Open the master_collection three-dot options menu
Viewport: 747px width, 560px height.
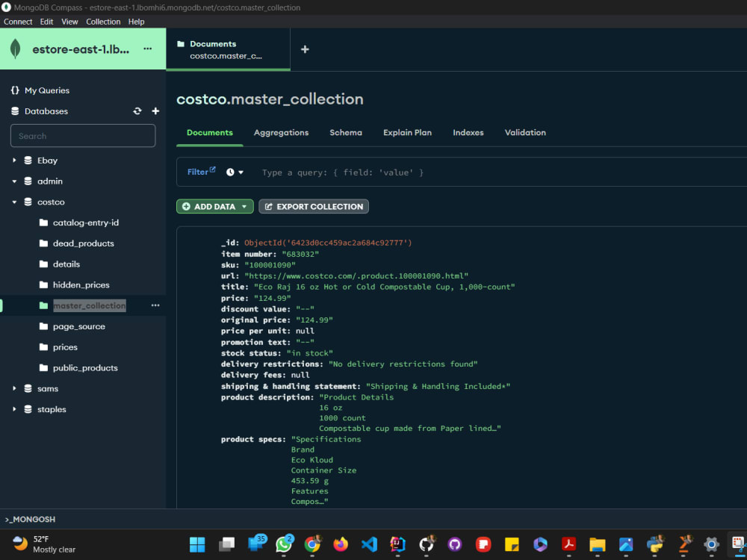coord(155,305)
